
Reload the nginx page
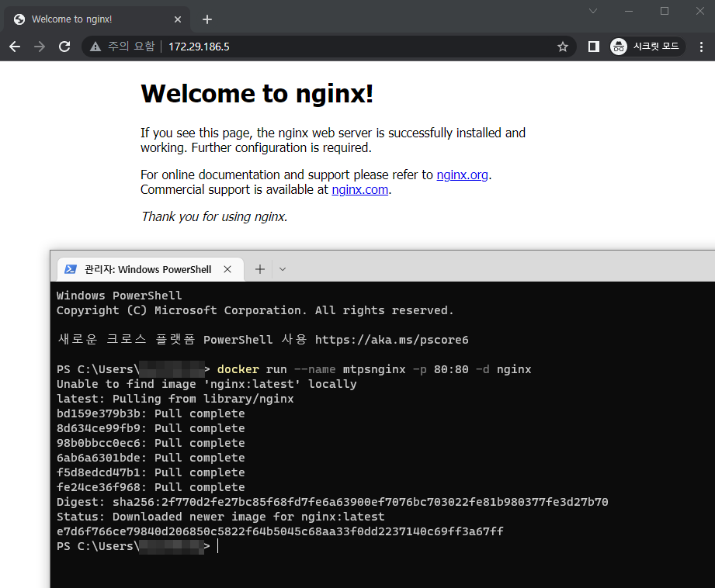pyautogui.click(x=64, y=47)
